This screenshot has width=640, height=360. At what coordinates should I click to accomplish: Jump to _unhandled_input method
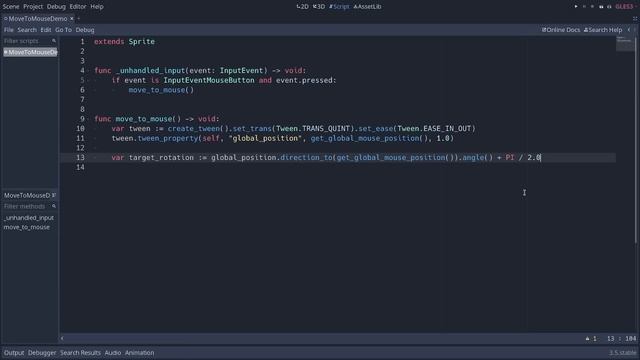29,218
